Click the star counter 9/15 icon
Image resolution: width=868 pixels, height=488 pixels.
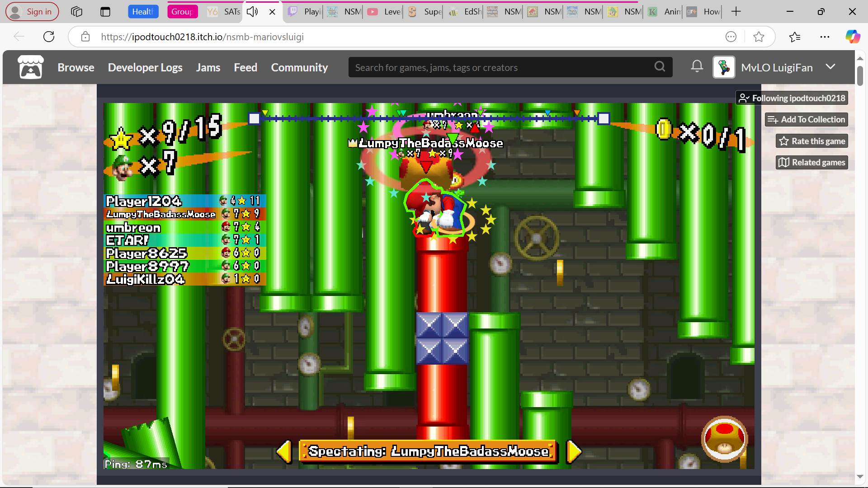coord(122,138)
